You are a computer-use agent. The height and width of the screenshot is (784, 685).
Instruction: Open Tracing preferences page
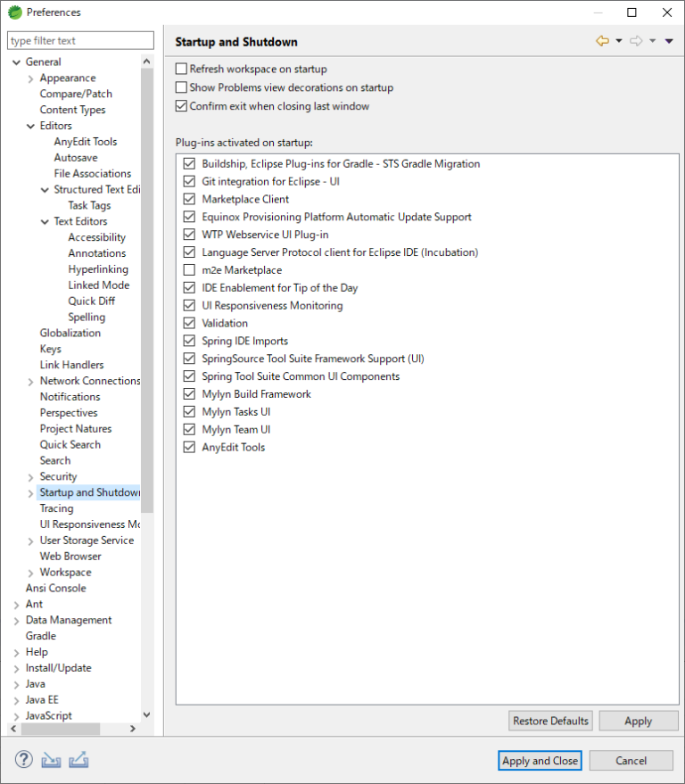pyautogui.click(x=56, y=508)
